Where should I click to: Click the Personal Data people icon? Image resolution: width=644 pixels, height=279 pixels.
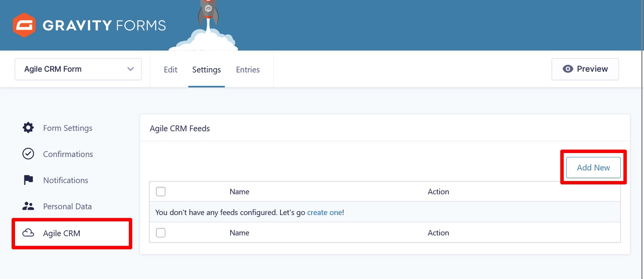(28, 206)
